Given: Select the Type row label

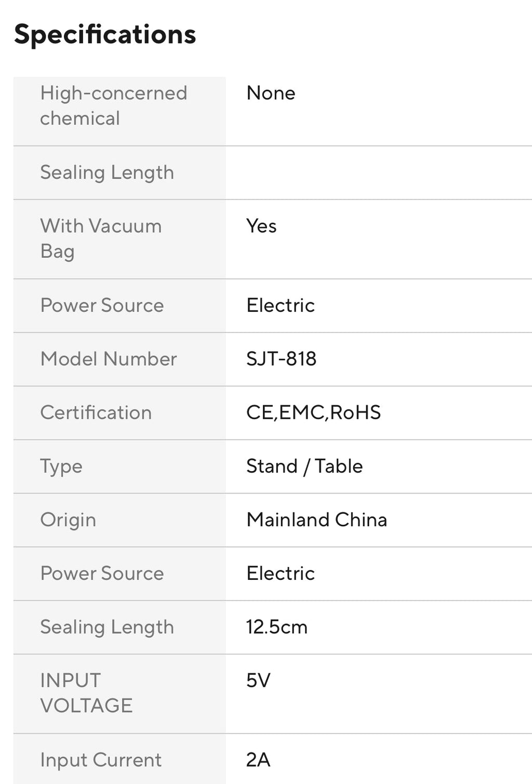Looking at the screenshot, I should (x=61, y=467).
